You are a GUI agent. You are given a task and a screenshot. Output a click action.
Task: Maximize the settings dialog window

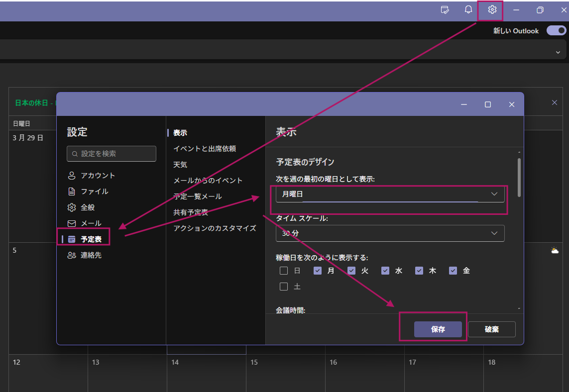[488, 104]
